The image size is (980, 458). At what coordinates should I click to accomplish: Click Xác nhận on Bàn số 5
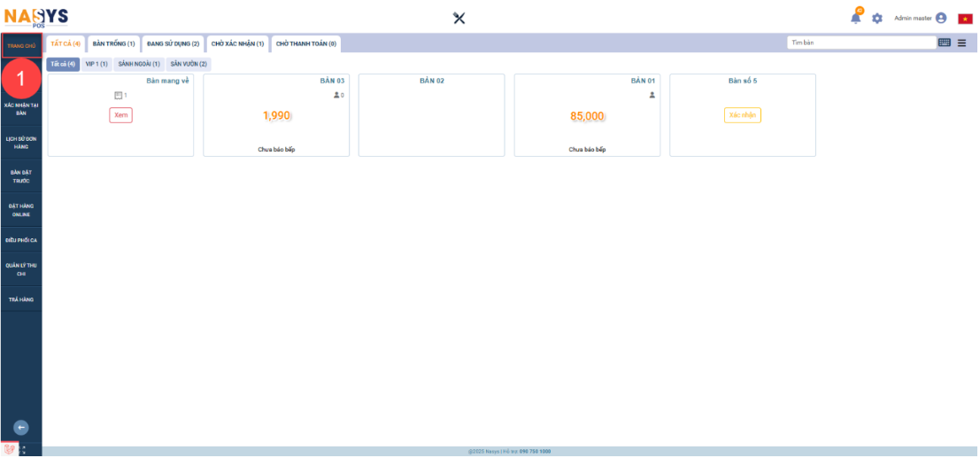coord(742,115)
